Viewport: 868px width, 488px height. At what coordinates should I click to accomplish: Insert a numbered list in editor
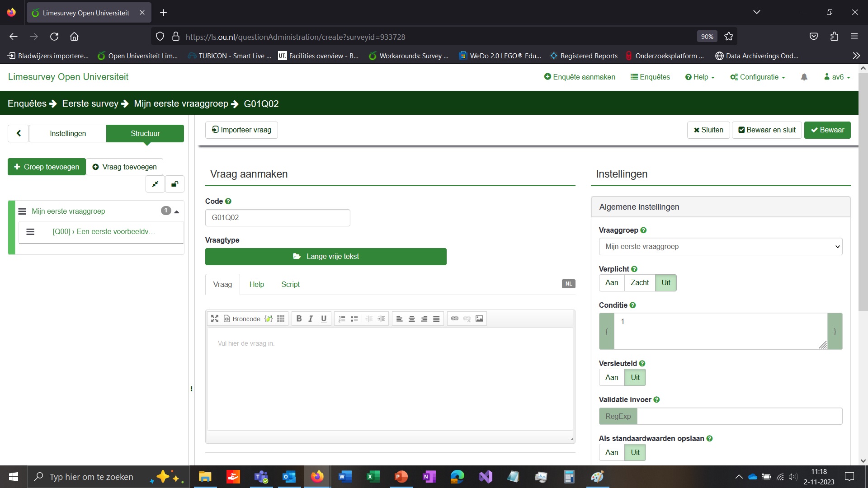pos(342,319)
